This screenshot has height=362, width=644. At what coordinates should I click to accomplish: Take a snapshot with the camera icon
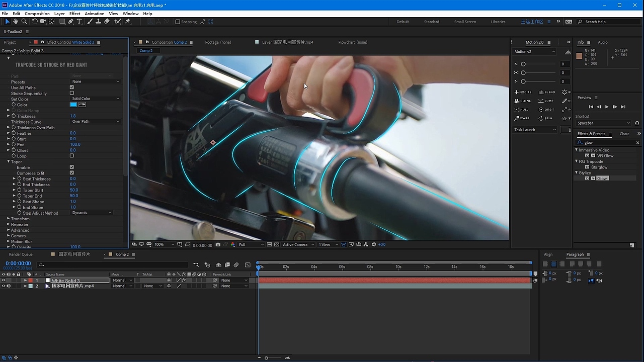point(218,245)
